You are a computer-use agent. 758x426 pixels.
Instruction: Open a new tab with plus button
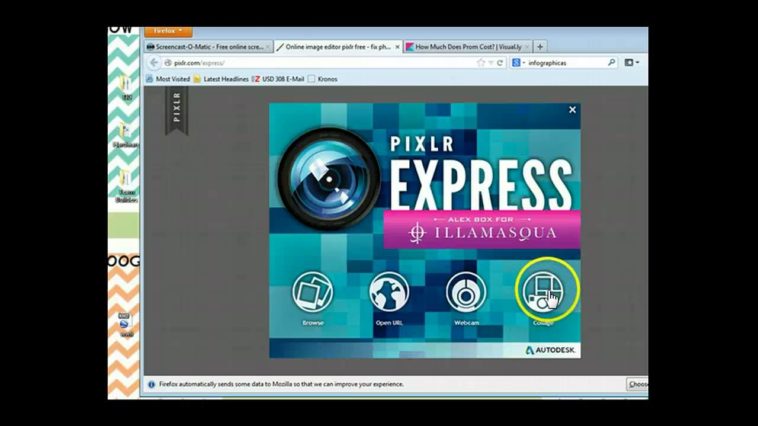(540, 46)
